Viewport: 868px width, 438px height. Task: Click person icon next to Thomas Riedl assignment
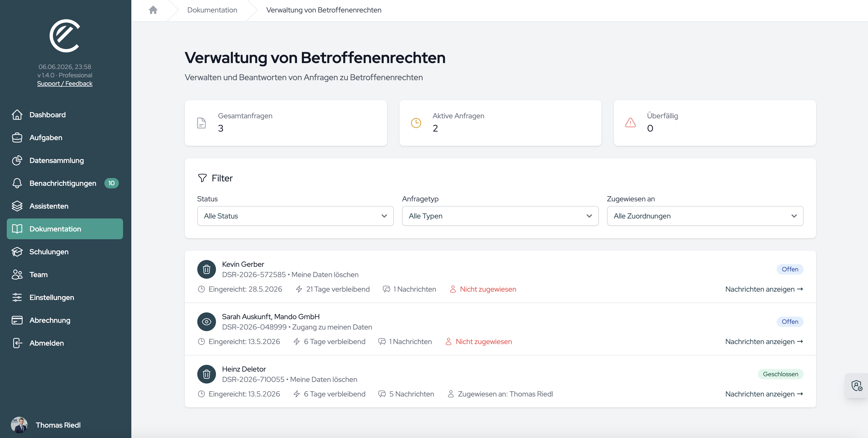click(451, 394)
